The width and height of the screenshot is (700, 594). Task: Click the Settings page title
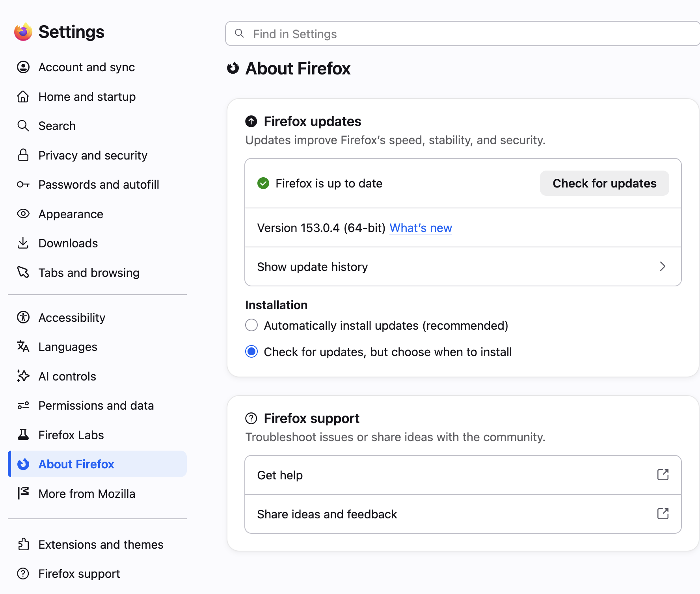coord(71,32)
